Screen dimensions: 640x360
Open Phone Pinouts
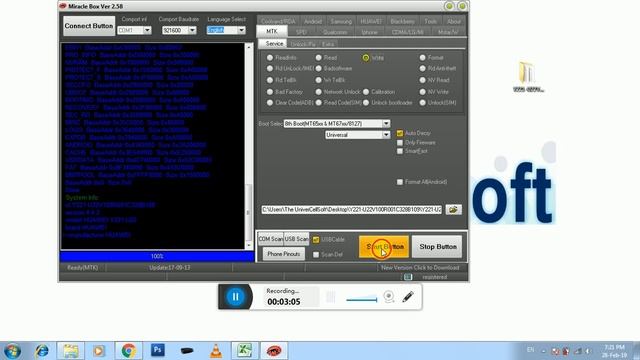pyautogui.click(x=284, y=254)
